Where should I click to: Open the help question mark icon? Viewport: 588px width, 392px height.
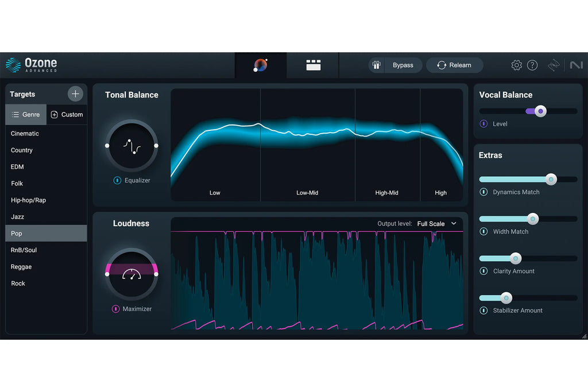532,65
